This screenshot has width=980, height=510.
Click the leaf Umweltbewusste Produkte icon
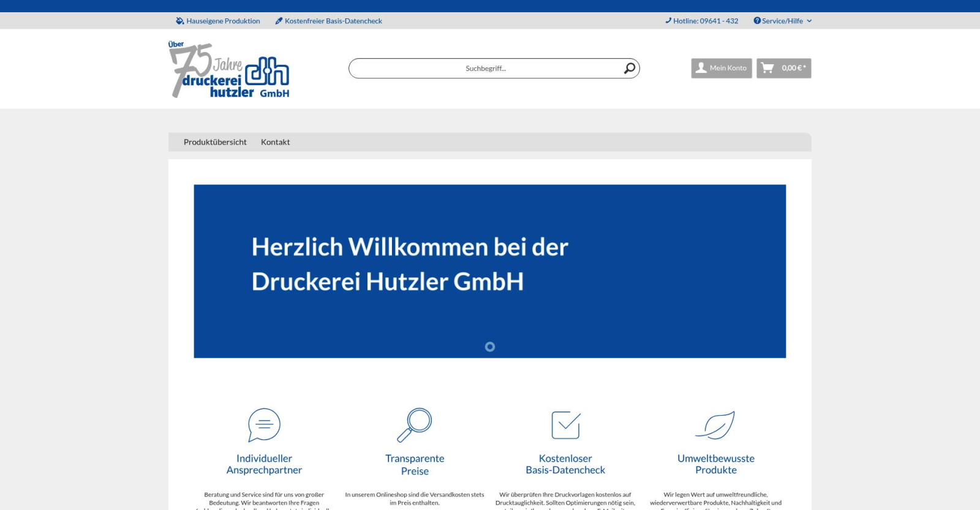click(x=715, y=425)
